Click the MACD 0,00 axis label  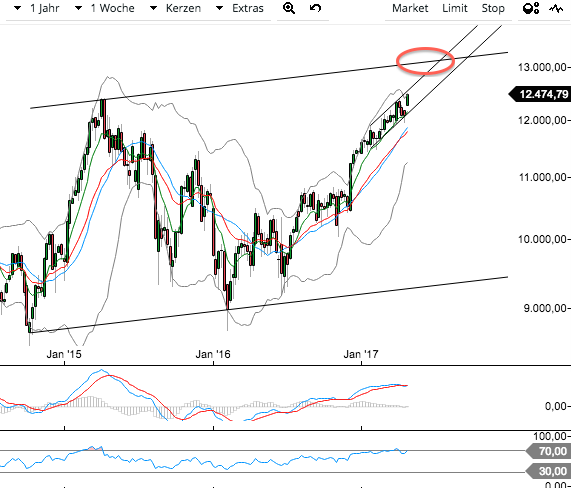point(555,406)
